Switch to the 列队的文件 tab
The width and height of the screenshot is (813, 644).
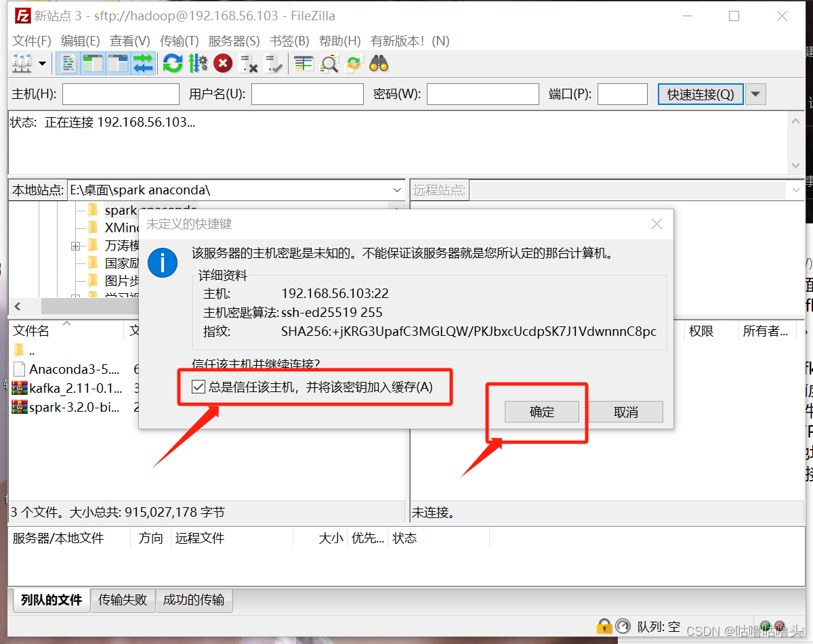(51, 599)
